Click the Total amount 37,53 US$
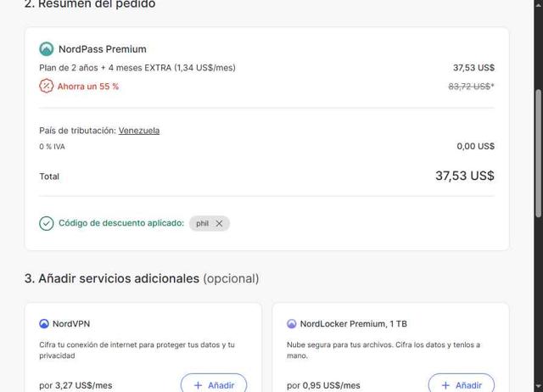Viewport: 543px width, 392px height. [465, 176]
